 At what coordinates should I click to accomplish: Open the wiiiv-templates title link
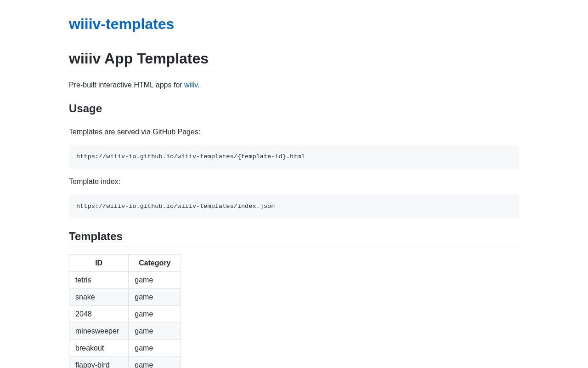click(x=121, y=24)
